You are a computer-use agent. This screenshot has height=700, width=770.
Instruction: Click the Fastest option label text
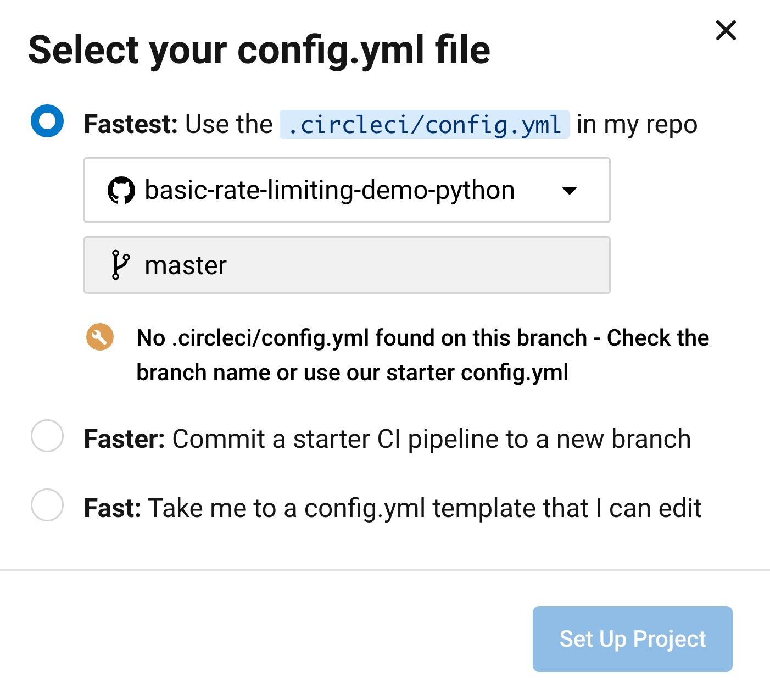pyautogui.click(x=124, y=124)
